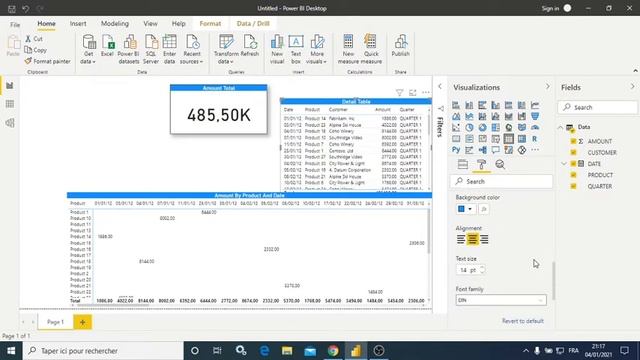Screen dimensions: 640x360
Task: Click the New measure button
Action: point(348,49)
